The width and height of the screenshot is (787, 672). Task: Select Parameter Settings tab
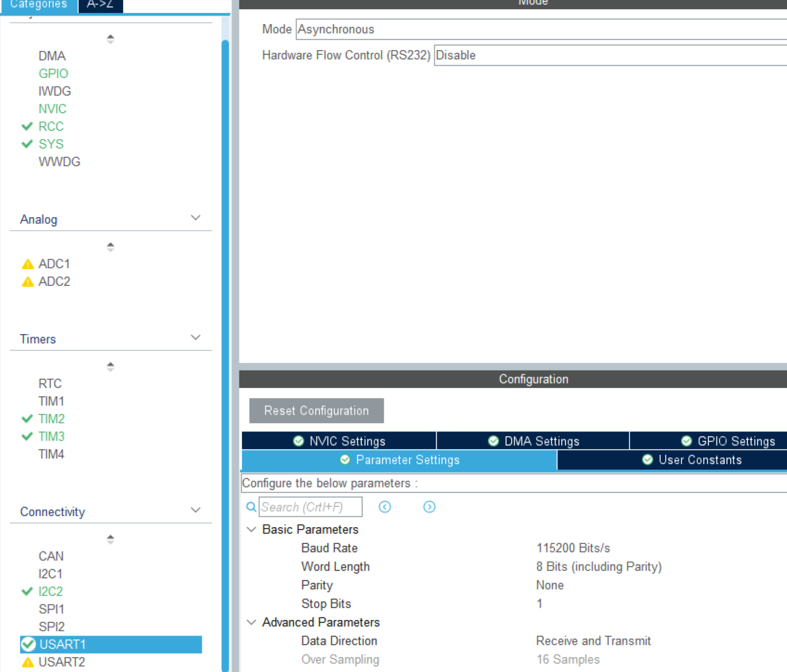pyautogui.click(x=399, y=460)
